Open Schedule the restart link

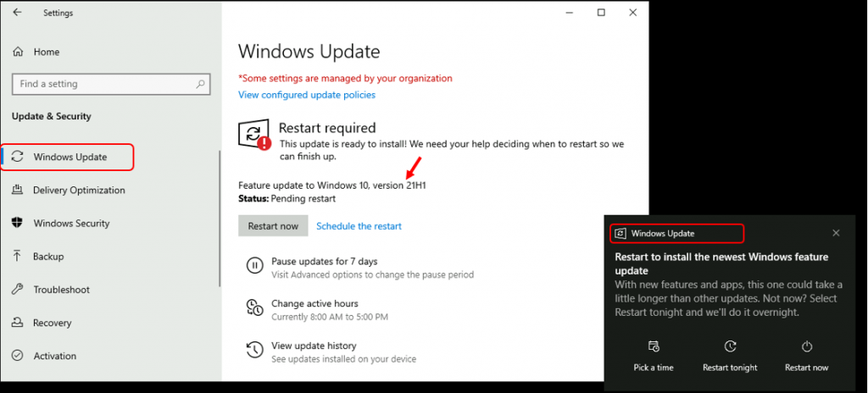(359, 226)
